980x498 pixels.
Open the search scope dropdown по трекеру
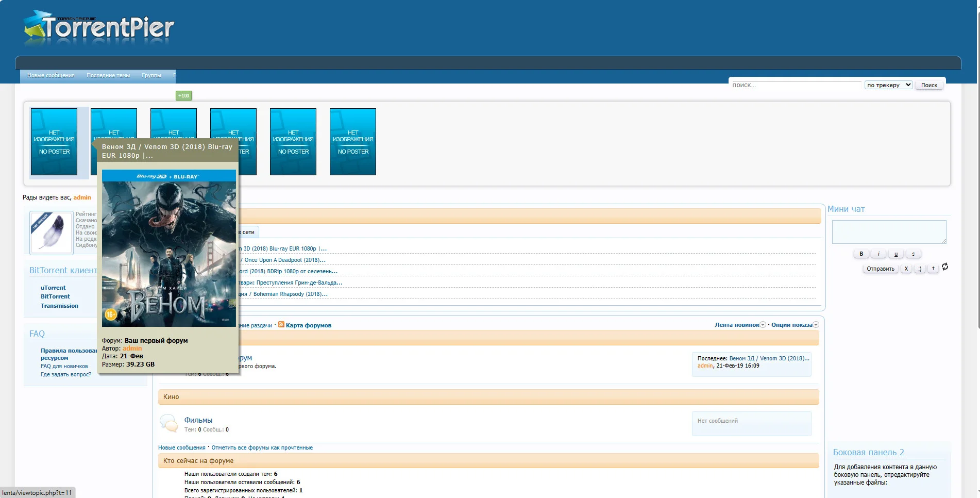coord(889,85)
